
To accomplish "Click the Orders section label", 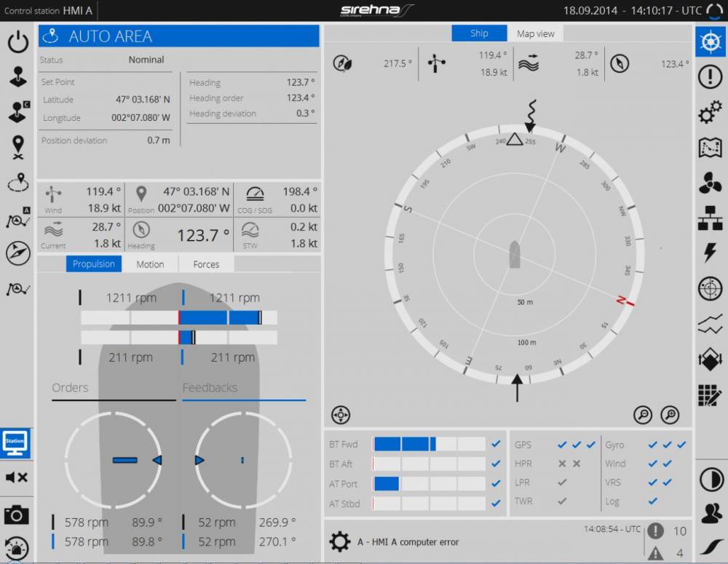I will (70, 388).
